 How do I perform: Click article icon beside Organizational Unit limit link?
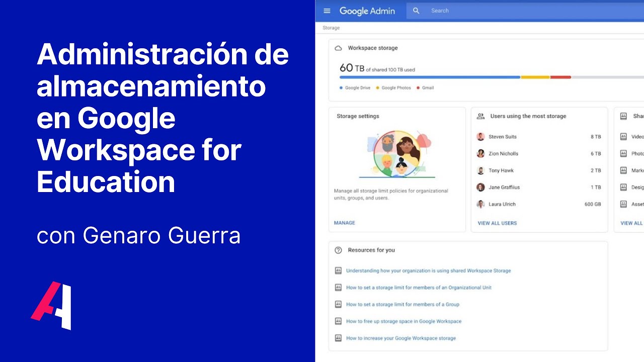coord(338,288)
